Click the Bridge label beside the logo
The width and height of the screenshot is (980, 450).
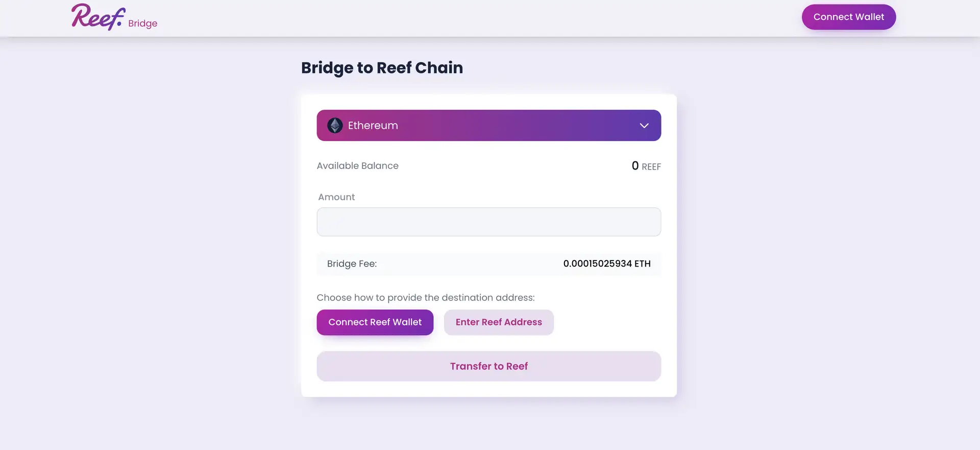tap(143, 23)
